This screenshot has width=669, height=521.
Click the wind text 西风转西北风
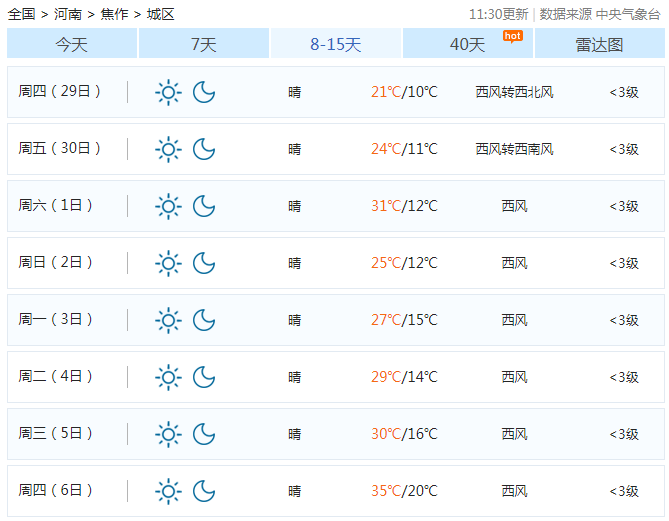click(x=515, y=92)
